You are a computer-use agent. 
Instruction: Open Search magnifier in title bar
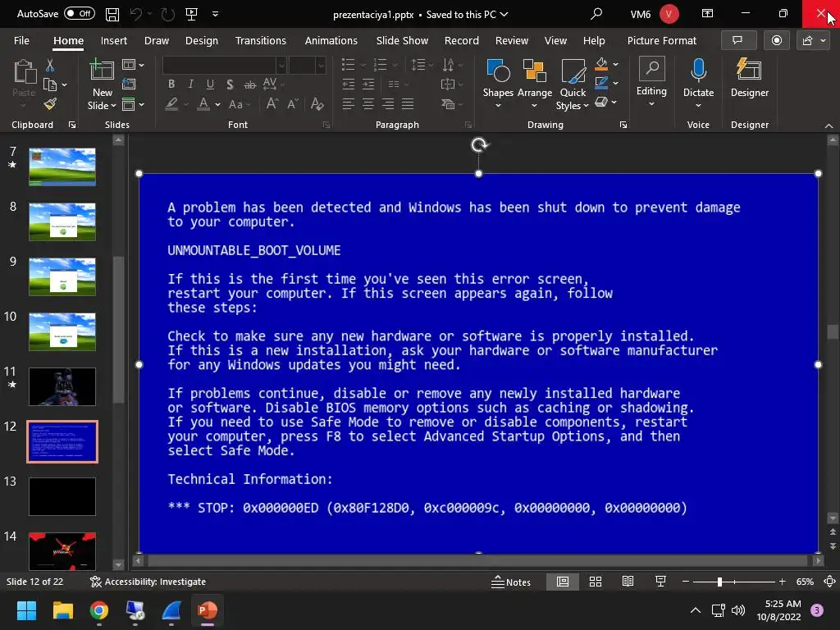click(x=596, y=14)
